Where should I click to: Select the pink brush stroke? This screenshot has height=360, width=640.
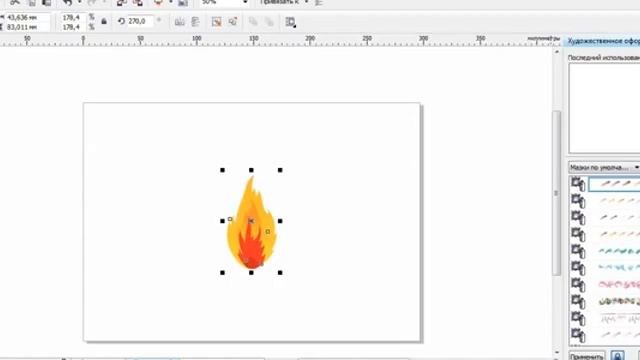[x=618, y=284]
